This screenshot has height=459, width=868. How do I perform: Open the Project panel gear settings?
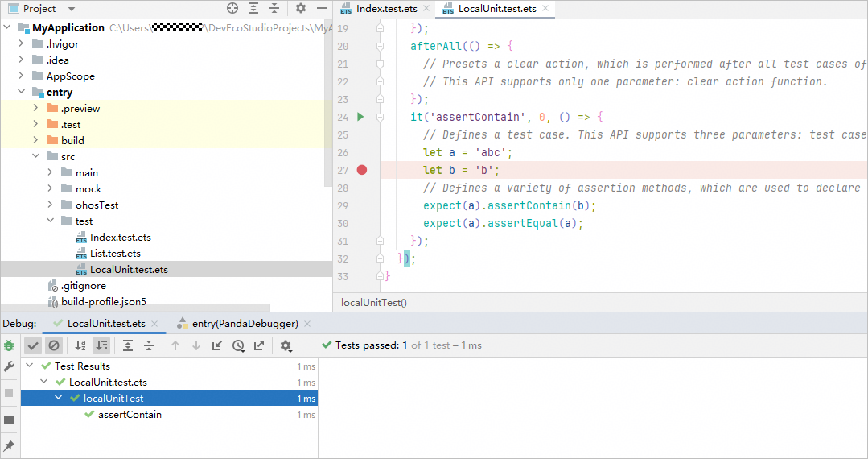point(300,9)
